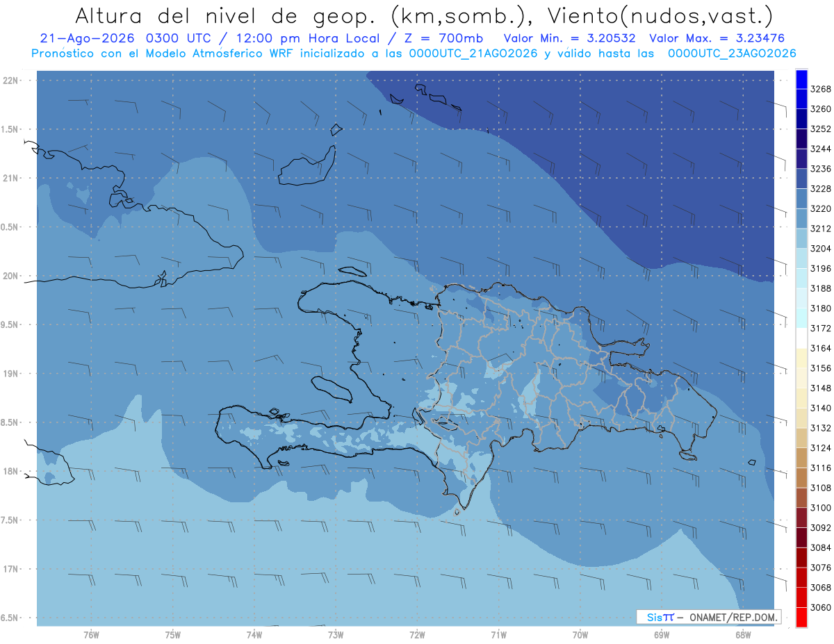This screenshot has height=644, width=834.
Task: Select the 3228 colorbar value
Action: pyautogui.click(x=821, y=188)
